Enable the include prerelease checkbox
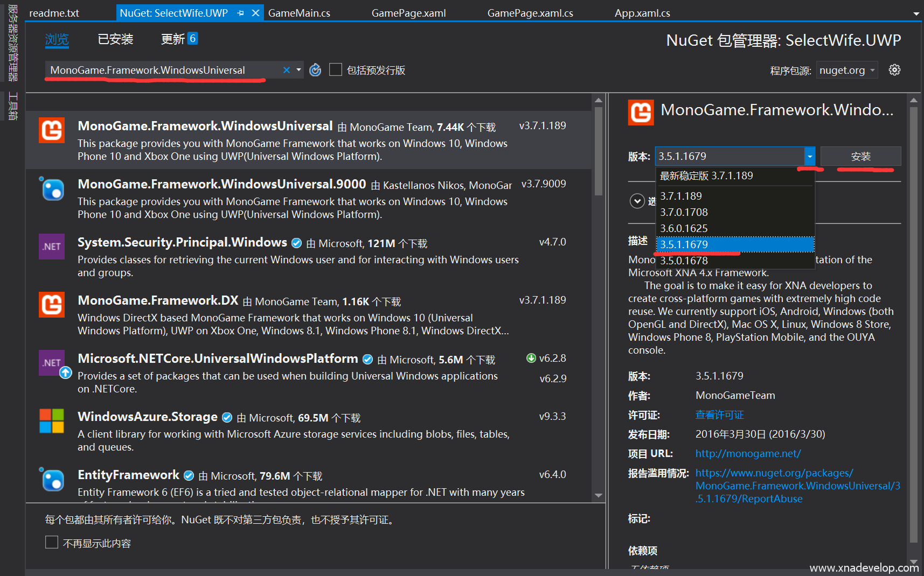924x576 pixels. 336,70
